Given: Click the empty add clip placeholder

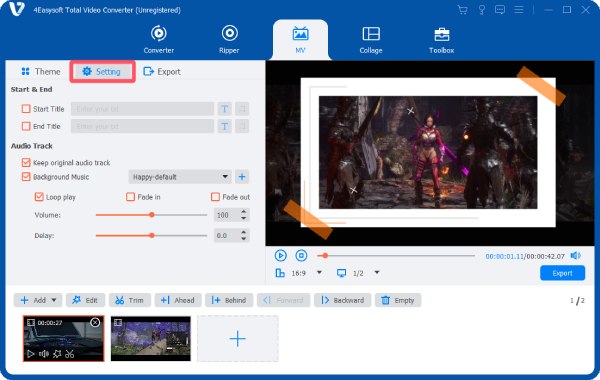Looking at the screenshot, I should (x=238, y=338).
